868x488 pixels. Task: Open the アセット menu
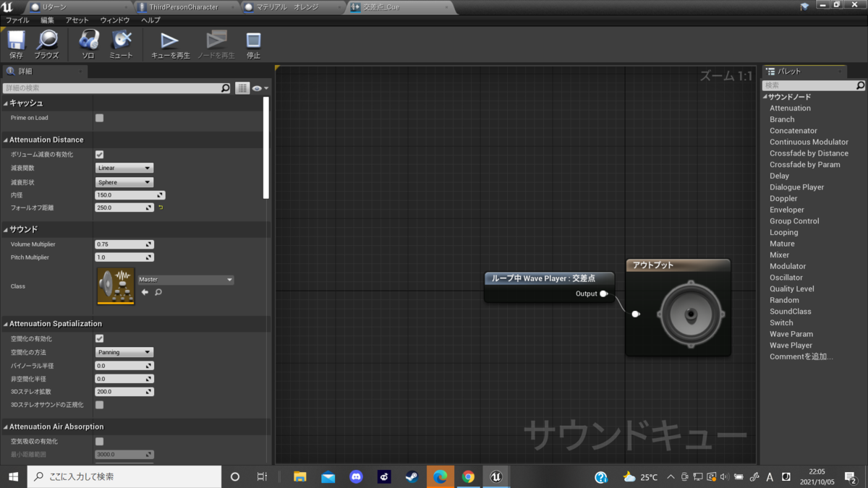pyautogui.click(x=77, y=20)
